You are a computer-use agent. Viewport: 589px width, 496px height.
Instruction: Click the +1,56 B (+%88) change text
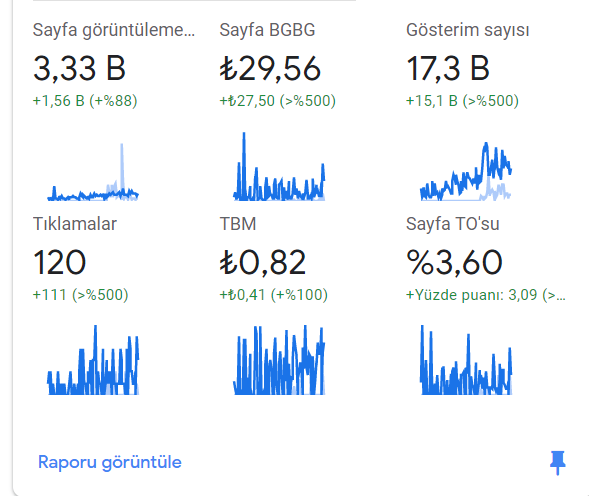(x=85, y=101)
